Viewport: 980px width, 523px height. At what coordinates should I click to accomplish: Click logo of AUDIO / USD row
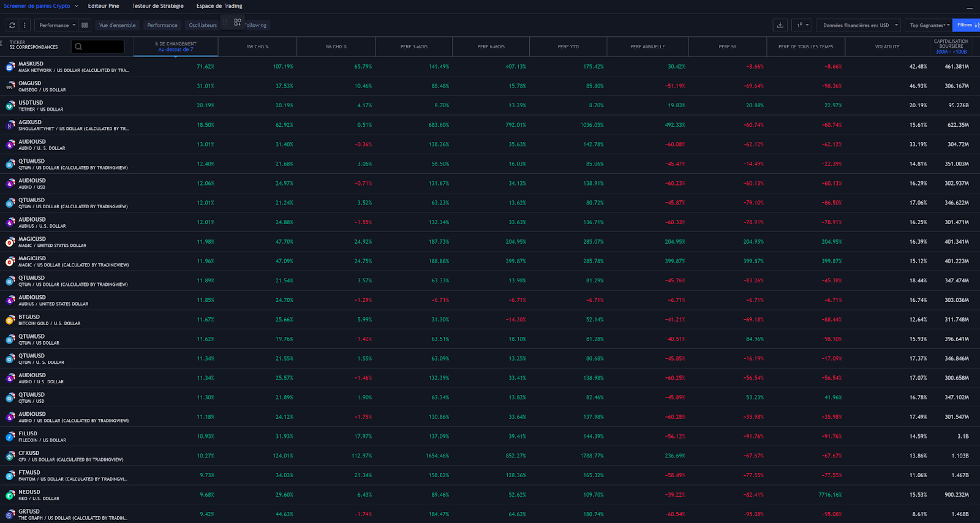pyautogui.click(x=10, y=184)
